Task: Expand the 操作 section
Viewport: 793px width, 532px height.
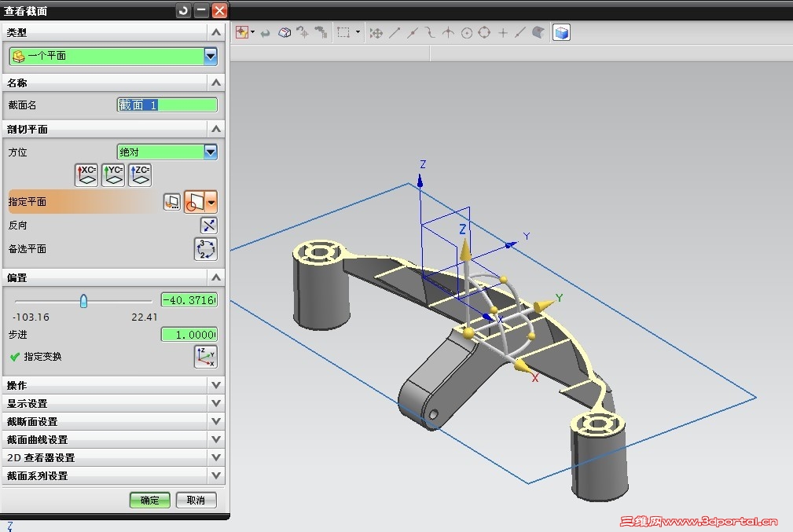Action: point(216,385)
